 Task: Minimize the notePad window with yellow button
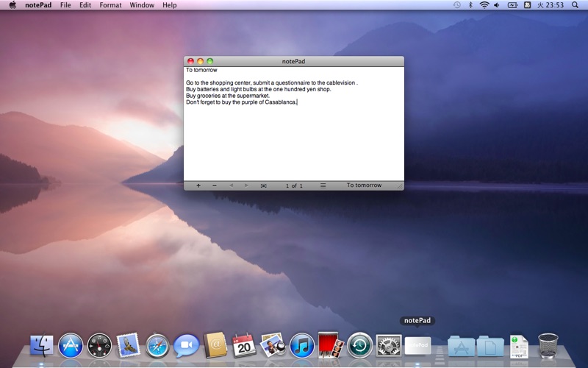click(x=200, y=61)
